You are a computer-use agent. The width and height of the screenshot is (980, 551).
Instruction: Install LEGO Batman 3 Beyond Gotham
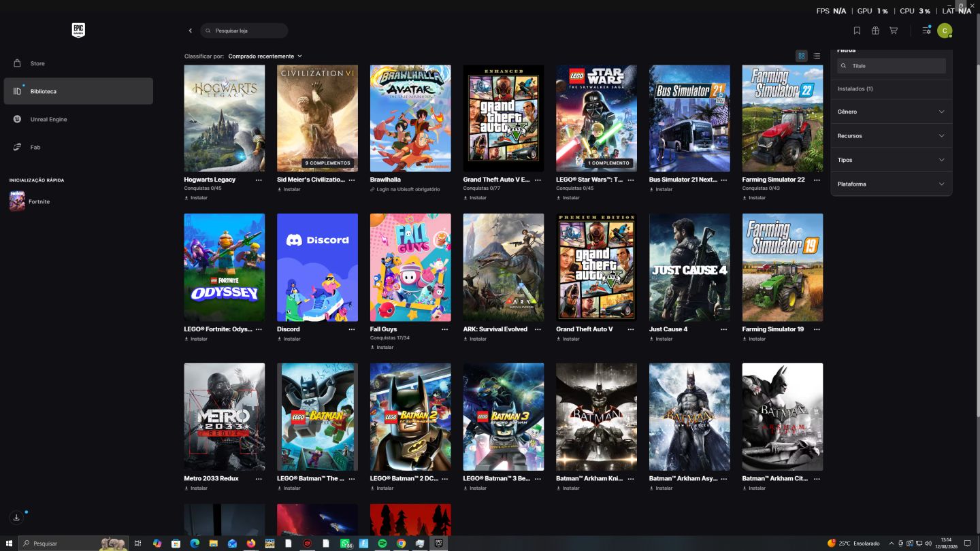pyautogui.click(x=475, y=488)
